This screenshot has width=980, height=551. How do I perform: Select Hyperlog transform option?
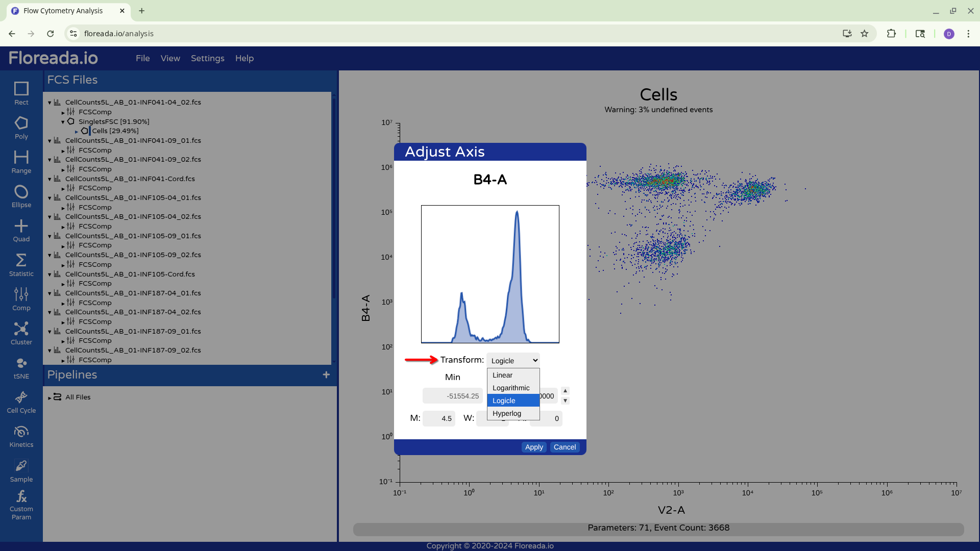506,413
